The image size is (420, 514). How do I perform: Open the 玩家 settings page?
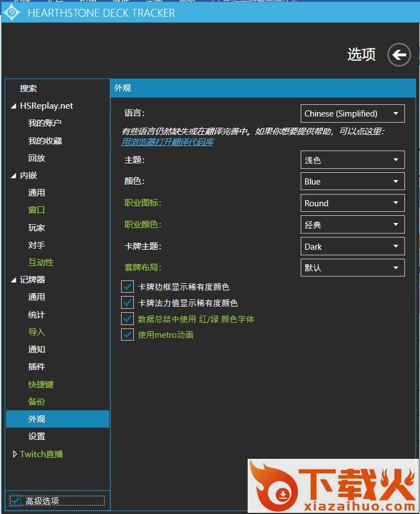pyautogui.click(x=36, y=227)
